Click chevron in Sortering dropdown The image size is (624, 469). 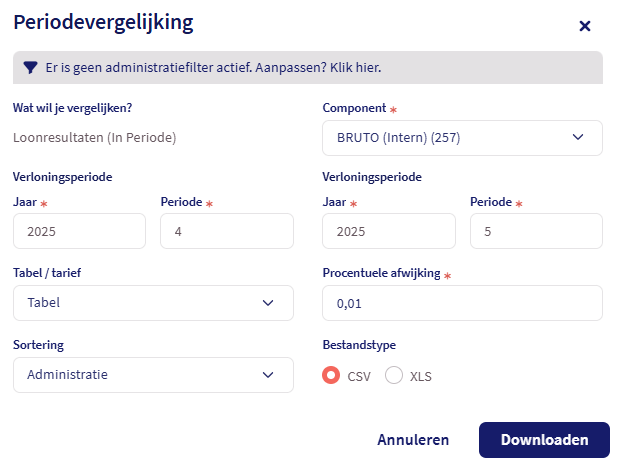268,375
